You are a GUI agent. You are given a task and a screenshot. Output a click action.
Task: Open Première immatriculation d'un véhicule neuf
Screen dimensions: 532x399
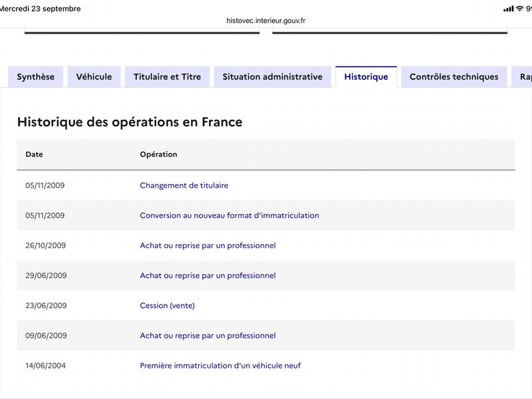pos(220,365)
